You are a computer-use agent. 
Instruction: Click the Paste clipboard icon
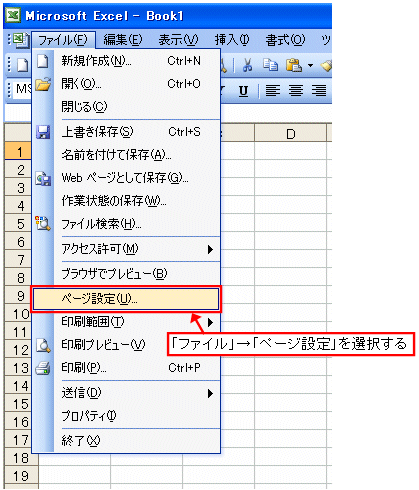click(x=294, y=65)
